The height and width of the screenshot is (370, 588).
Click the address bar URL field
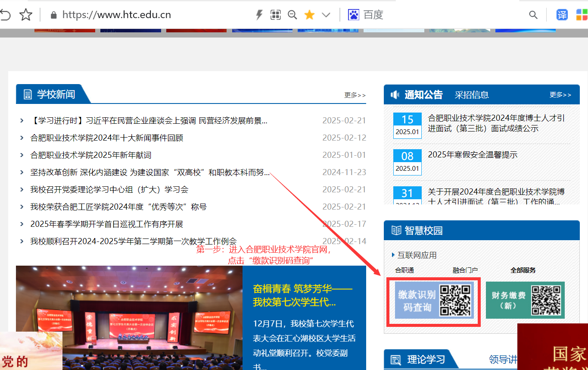click(x=116, y=15)
